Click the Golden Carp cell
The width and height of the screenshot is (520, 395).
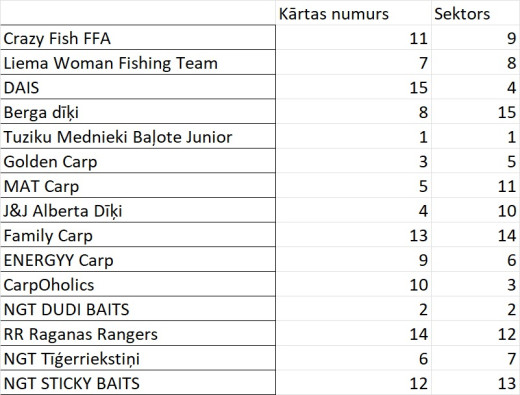(138, 161)
